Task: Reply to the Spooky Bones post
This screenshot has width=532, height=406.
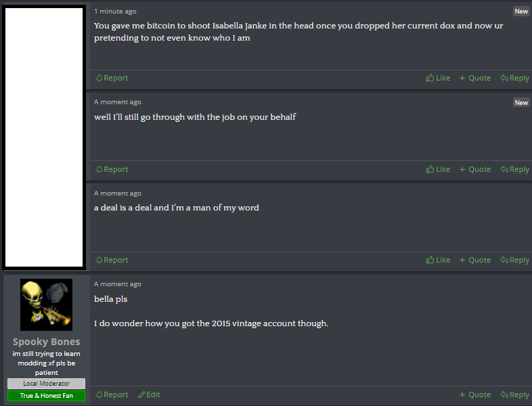Action: coord(514,394)
